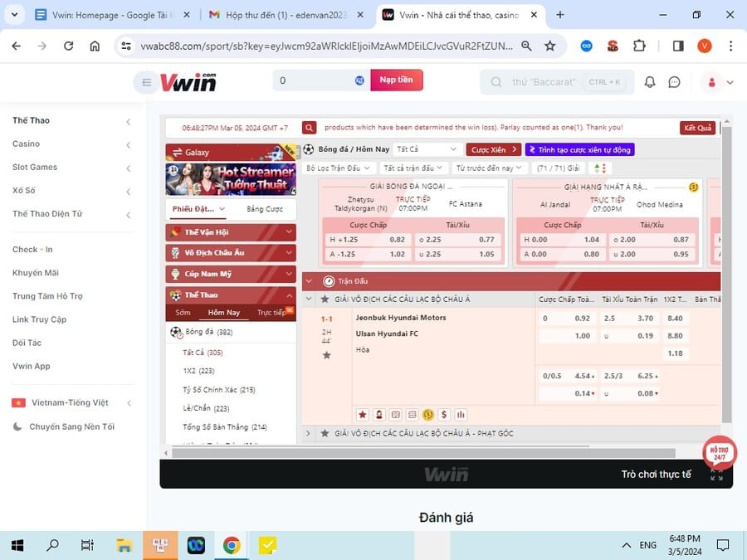The width and height of the screenshot is (747, 560).
Task: Click the notification bell icon
Action: [x=649, y=82]
